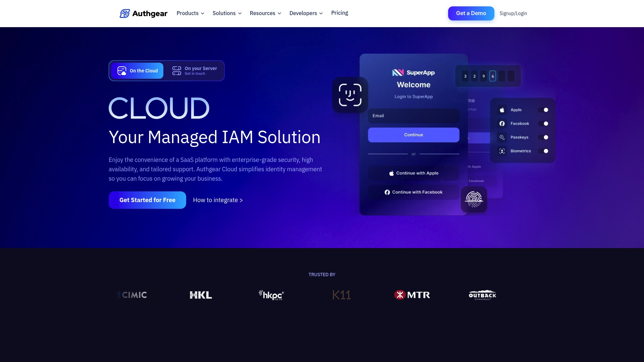Click the Login to SuperApp text
Viewport: 644px width, 362px height.
pyautogui.click(x=414, y=97)
